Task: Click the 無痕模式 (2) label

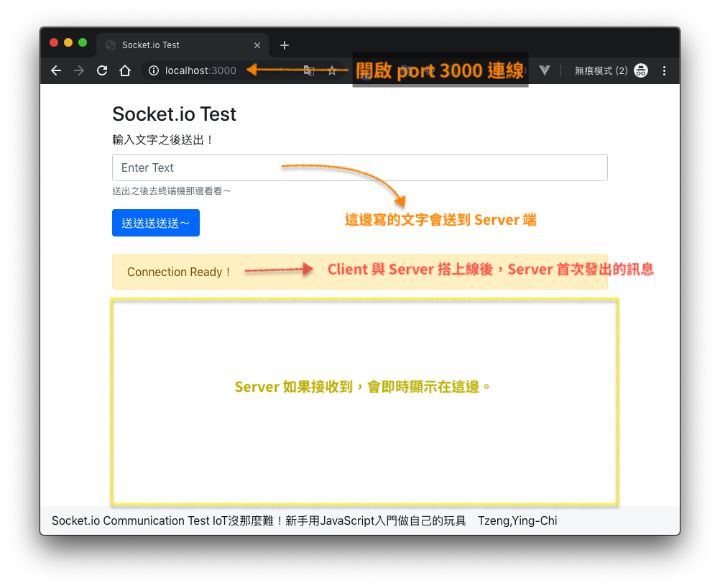Action: point(601,70)
